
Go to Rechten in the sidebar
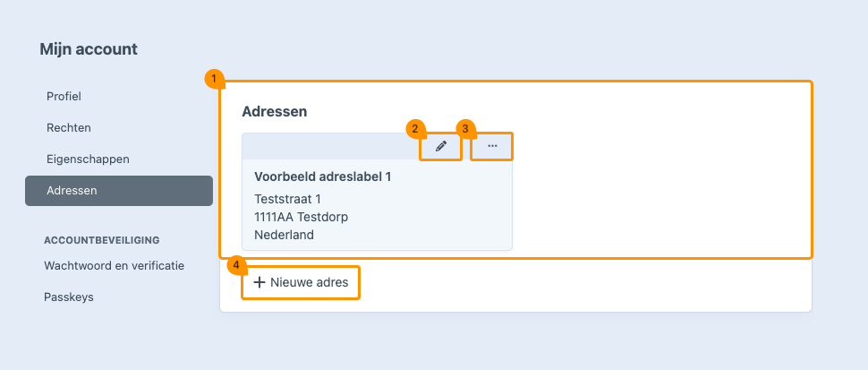click(x=69, y=128)
